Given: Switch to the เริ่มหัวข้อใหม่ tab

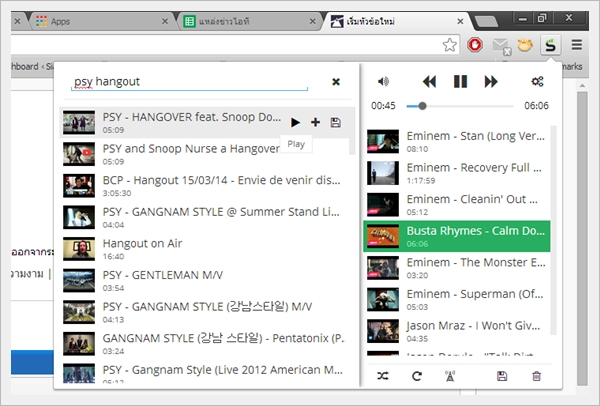Looking at the screenshot, I should pos(396,21).
